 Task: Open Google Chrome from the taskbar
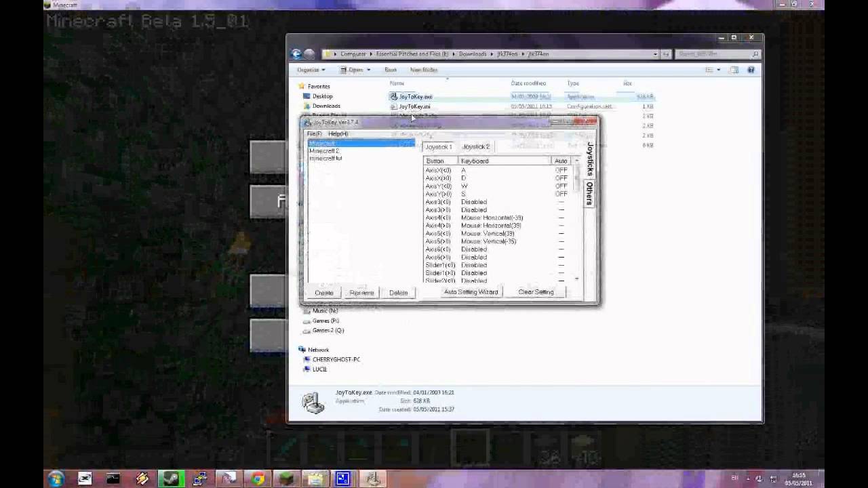pyautogui.click(x=258, y=479)
